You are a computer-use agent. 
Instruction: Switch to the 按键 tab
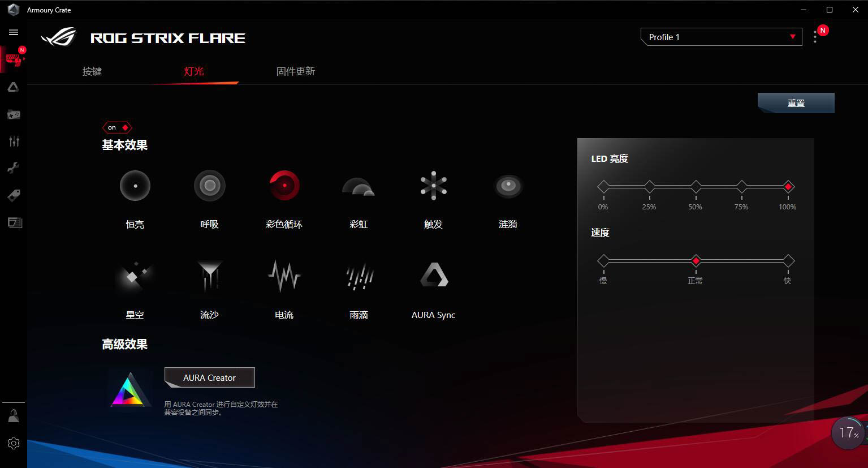pyautogui.click(x=92, y=71)
